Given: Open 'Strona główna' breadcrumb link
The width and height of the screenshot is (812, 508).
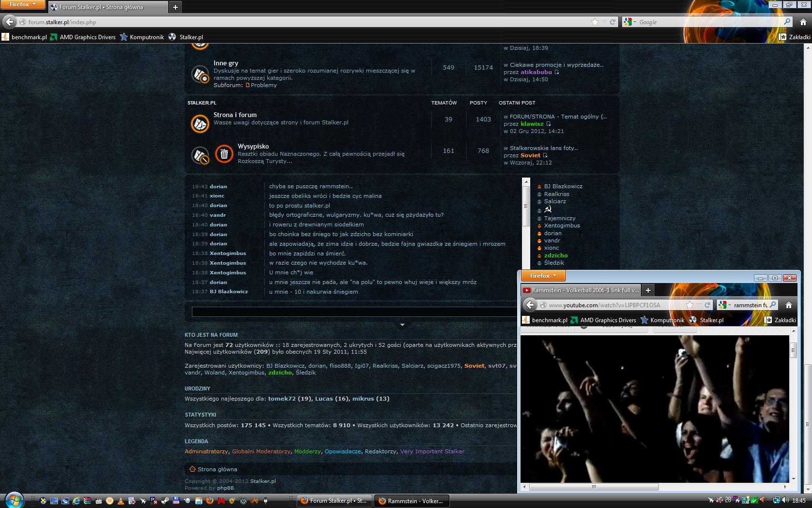Looking at the screenshot, I should (217, 469).
